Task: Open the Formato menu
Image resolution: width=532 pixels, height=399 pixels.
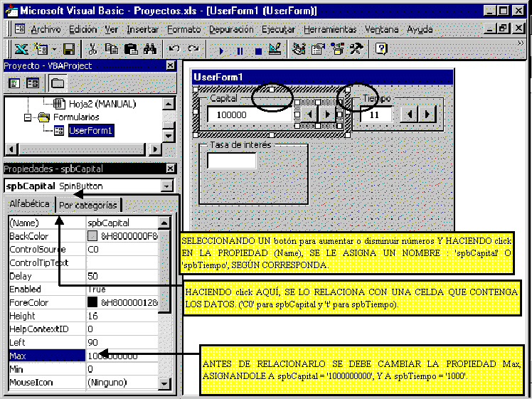Action: coord(184,30)
